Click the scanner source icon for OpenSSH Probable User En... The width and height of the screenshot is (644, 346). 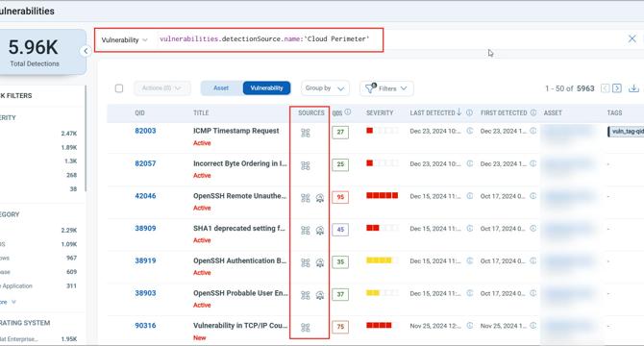tap(306, 295)
